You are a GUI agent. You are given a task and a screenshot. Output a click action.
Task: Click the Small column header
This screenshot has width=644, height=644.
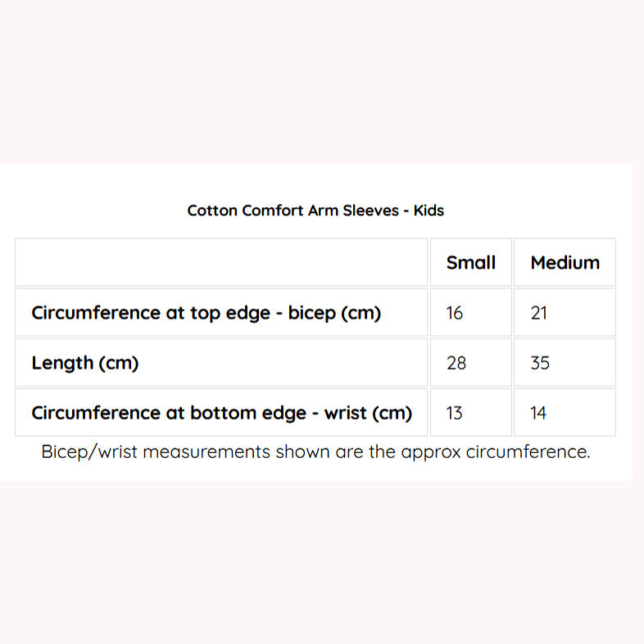click(471, 263)
